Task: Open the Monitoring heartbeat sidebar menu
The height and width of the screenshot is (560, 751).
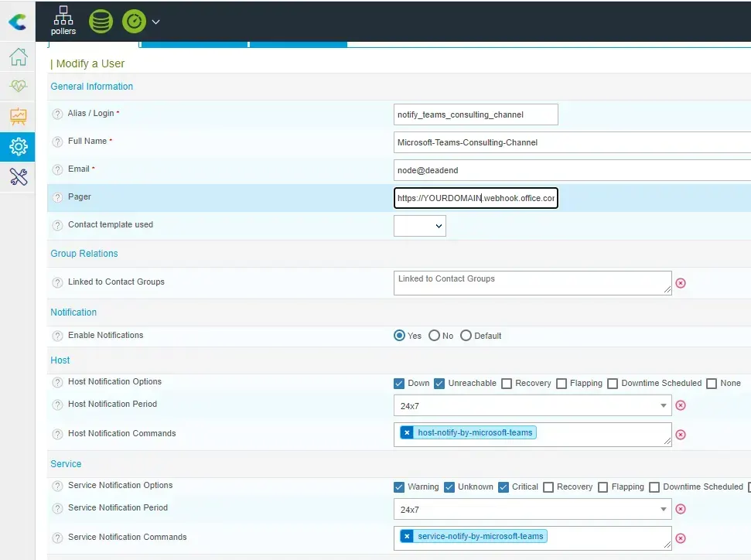Action: [x=19, y=86]
